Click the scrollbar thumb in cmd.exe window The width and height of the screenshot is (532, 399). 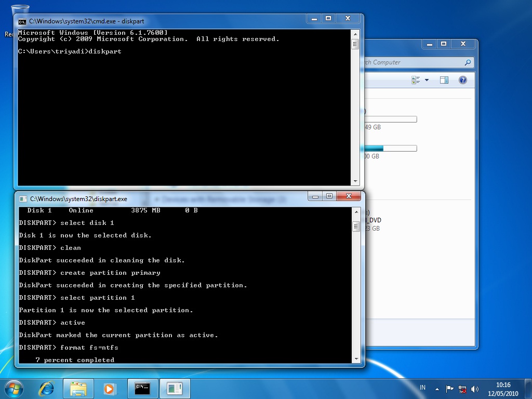tap(355, 44)
